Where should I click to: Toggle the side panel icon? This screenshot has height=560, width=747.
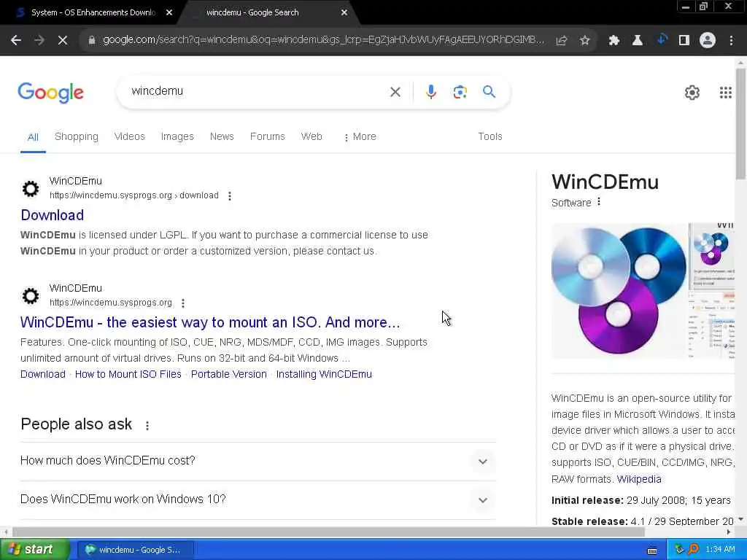click(x=684, y=41)
